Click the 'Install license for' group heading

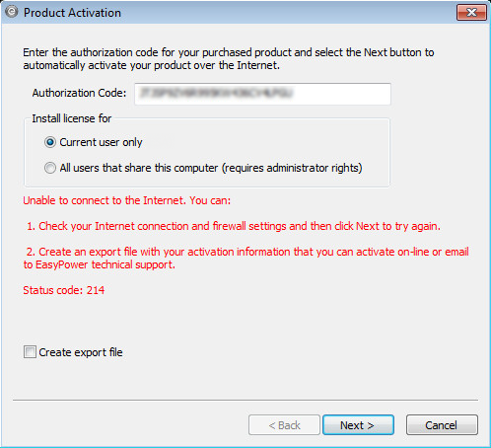(72, 118)
